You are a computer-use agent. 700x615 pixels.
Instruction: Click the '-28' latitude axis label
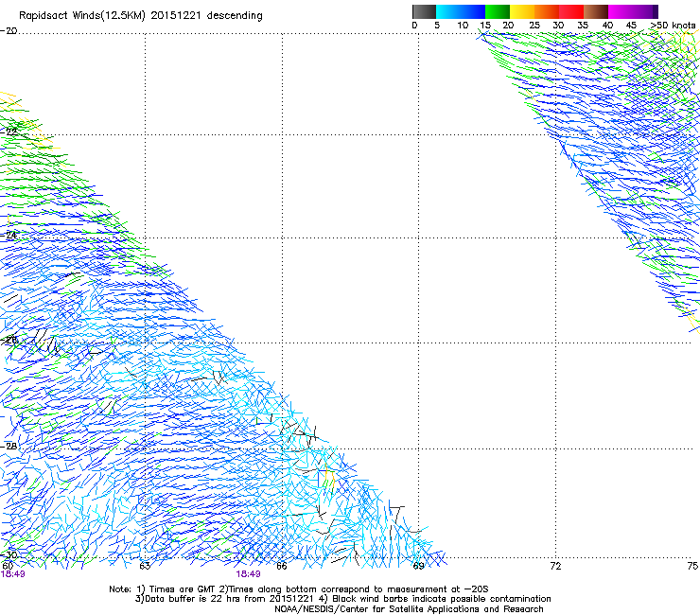[9, 446]
